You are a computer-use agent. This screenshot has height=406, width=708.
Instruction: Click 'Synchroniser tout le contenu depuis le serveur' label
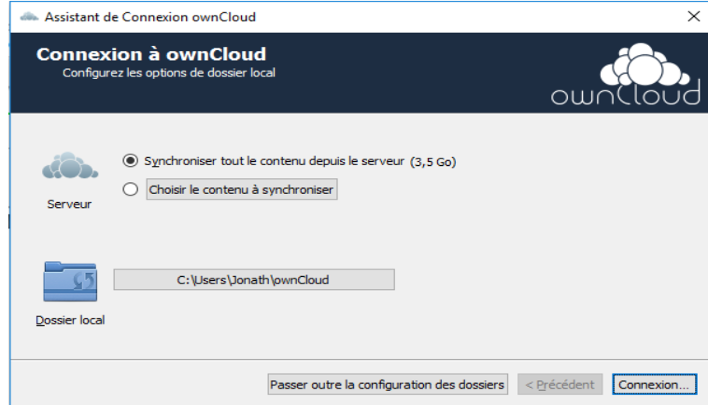(x=274, y=161)
